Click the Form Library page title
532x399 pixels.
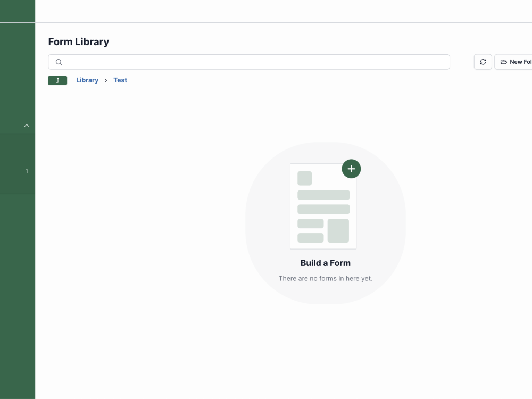click(79, 41)
